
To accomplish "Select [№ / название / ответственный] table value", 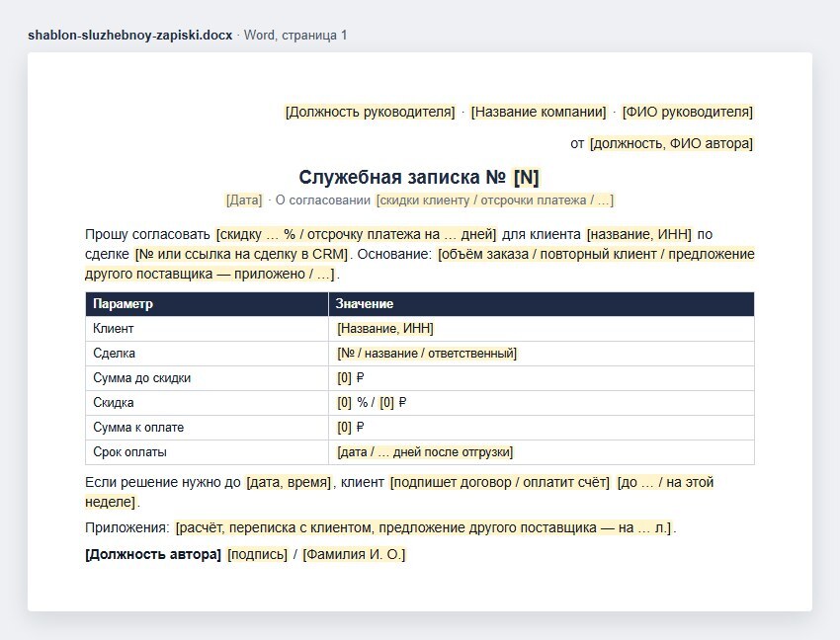I will pyautogui.click(x=427, y=354).
